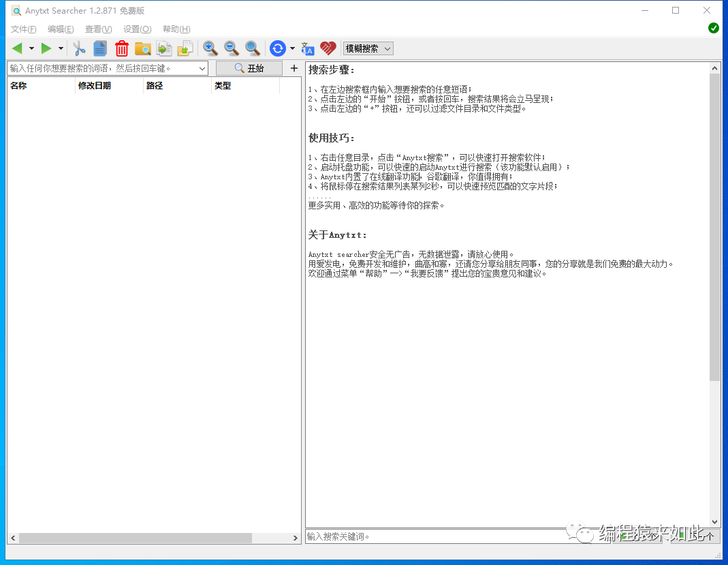This screenshot has width=728, height=565.
Task: Click the 关于Anytxt heading text
Action: point(338,234)
